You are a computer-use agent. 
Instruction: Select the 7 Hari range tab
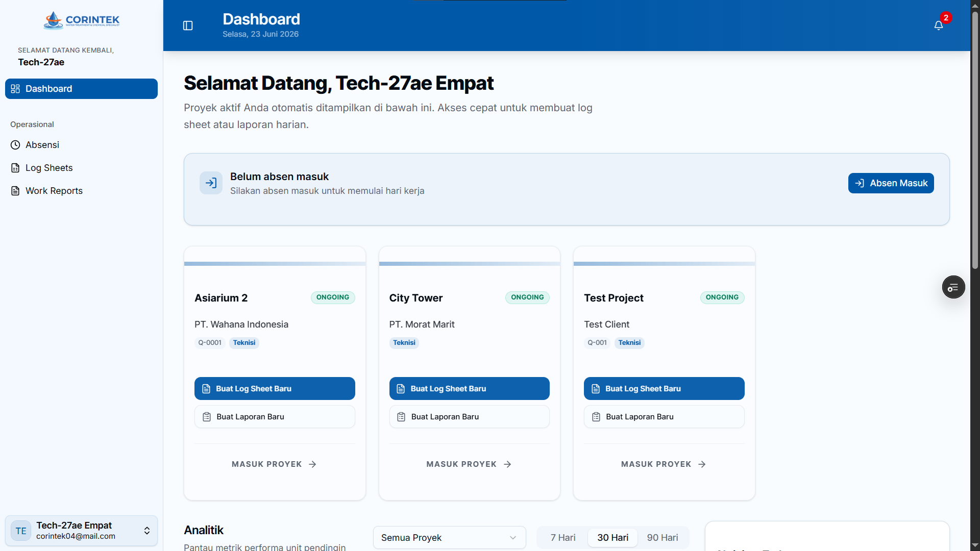pos(563,538)
